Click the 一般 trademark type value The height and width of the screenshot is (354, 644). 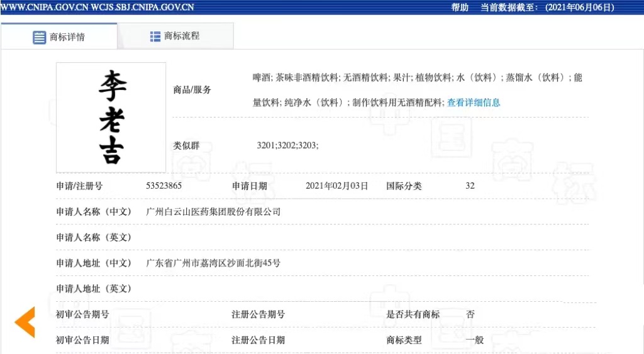tap(475, 340)
